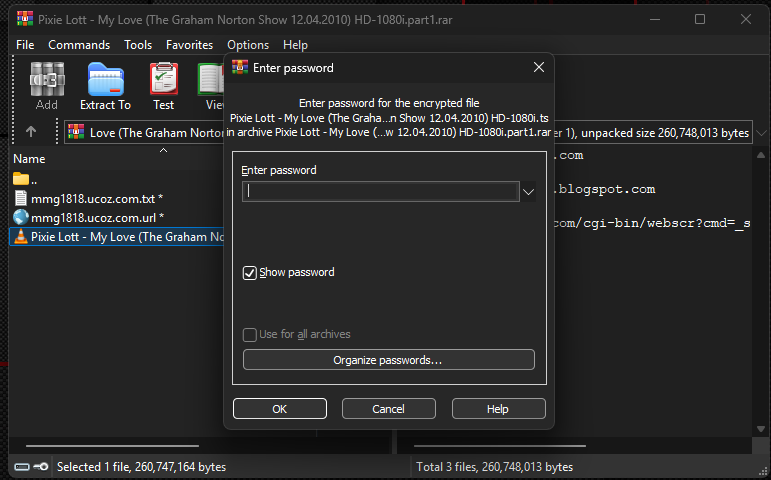Click the key icon in status bar

[41, 467]
